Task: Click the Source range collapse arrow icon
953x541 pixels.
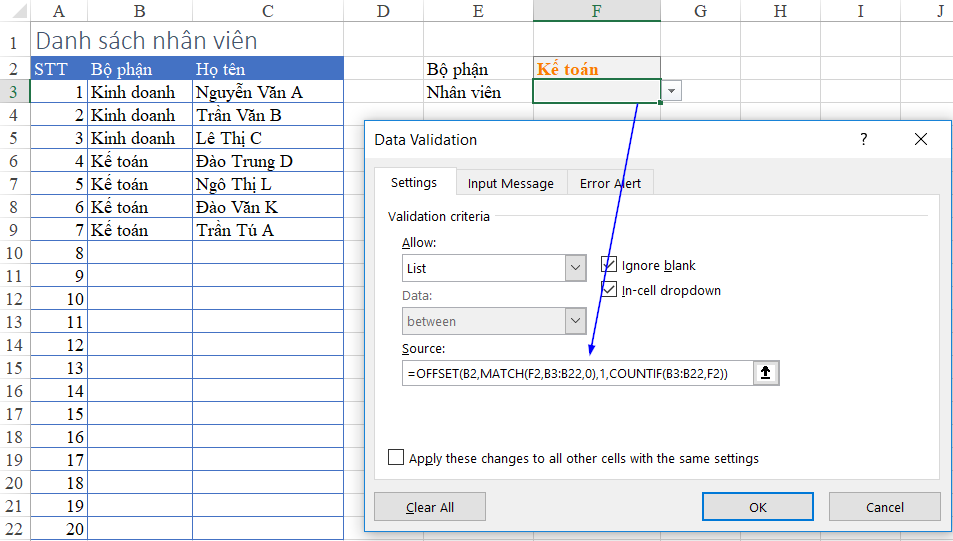Action: (x=766, y=373)
